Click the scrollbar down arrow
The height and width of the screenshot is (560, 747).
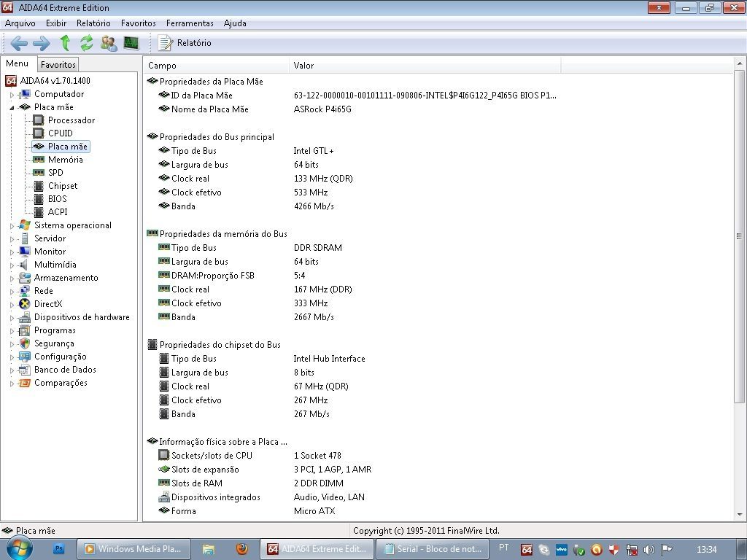pyautogui.click(x=740, y=515)
